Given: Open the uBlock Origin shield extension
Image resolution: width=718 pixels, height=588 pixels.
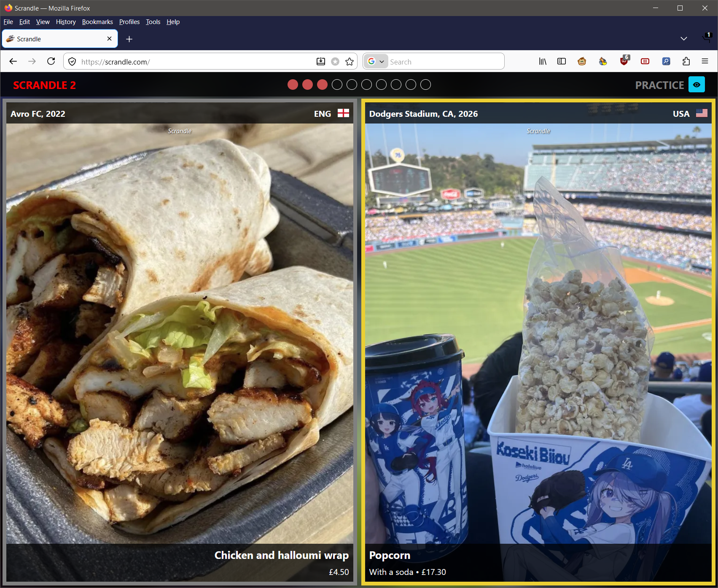Looking at the screenshot, I should click(x=624, y=62).
